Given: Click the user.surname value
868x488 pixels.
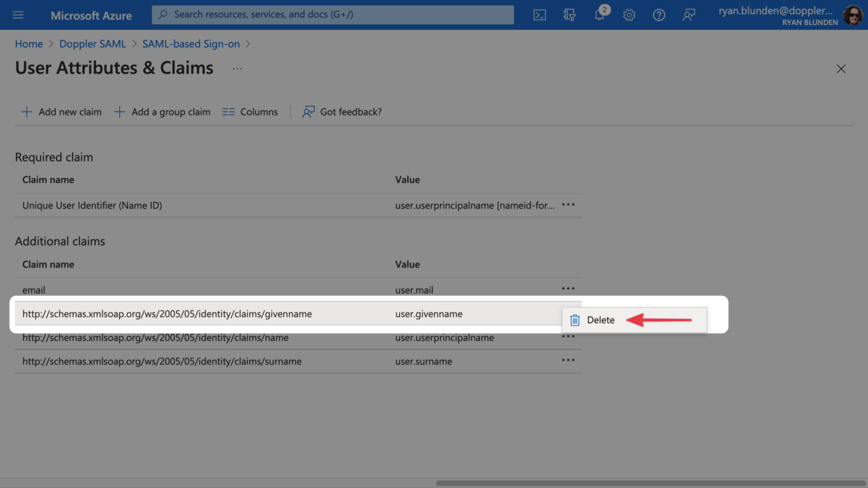Looking at the screenshot, I should tap(424, 361).
